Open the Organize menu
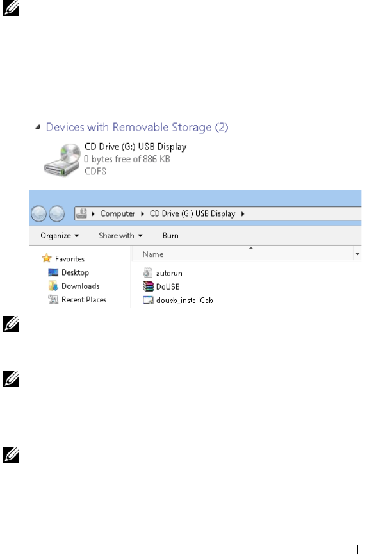This screenshot has width=392, height=555. (x=60, y=236)
